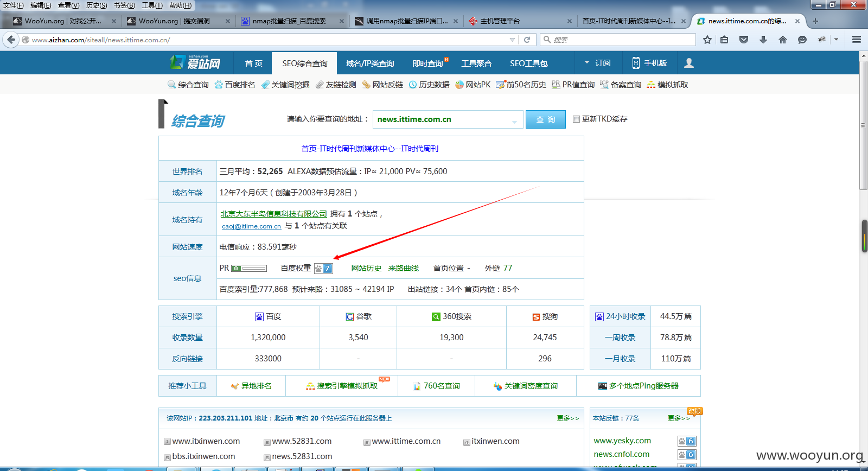Open the bookmarks list icon

click(x=724, y=40)
